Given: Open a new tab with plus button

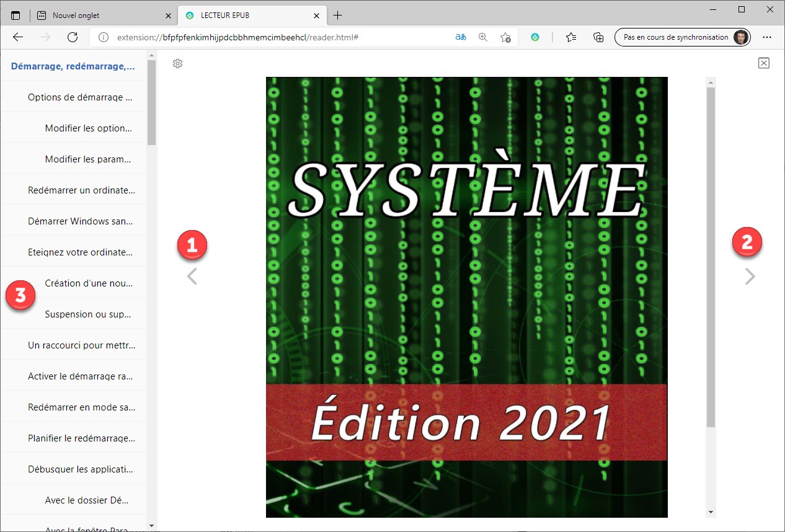Looking at the screenshot, I should pyautogui.click(x=337, y=16).
